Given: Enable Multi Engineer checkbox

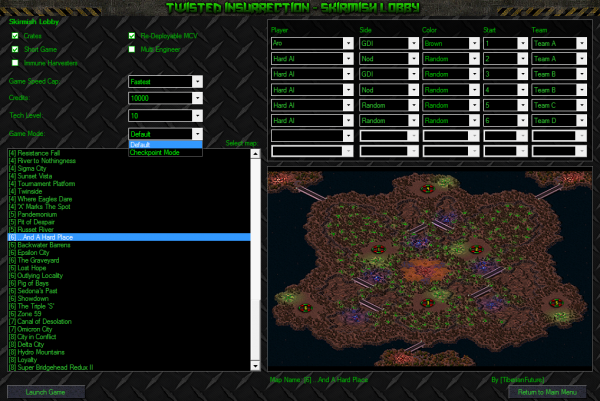Looking at the screenshot, I should [x=132, y=49].
